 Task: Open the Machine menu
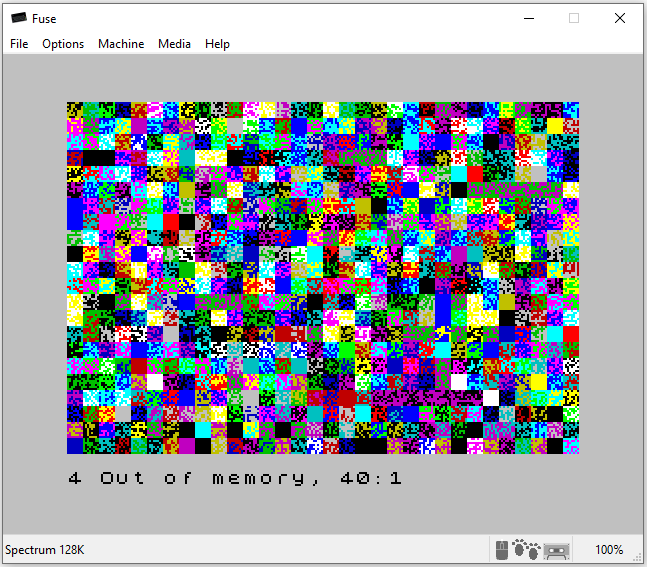121,44
